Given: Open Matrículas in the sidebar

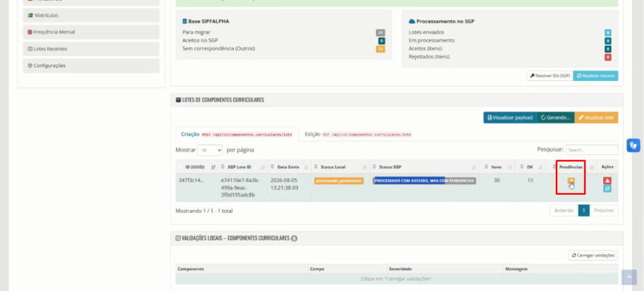Looking at the screenshot, I should (x=91, y=15).
